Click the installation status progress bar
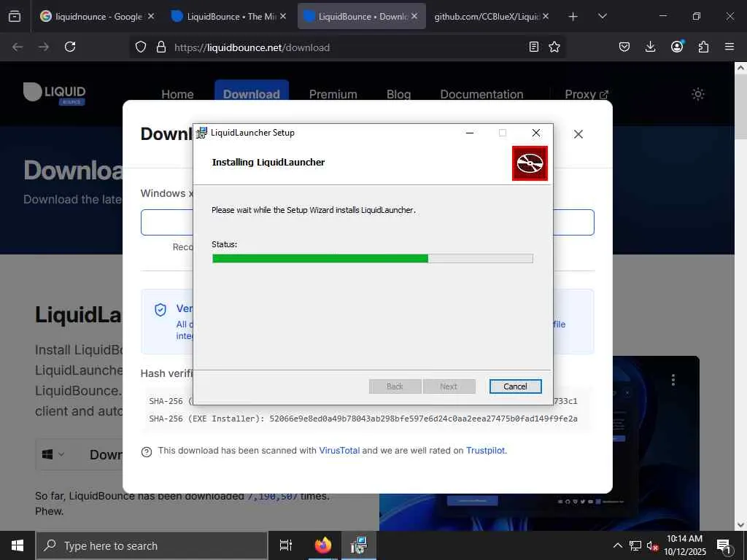The image size is (747, 560). tap(373, 259)
